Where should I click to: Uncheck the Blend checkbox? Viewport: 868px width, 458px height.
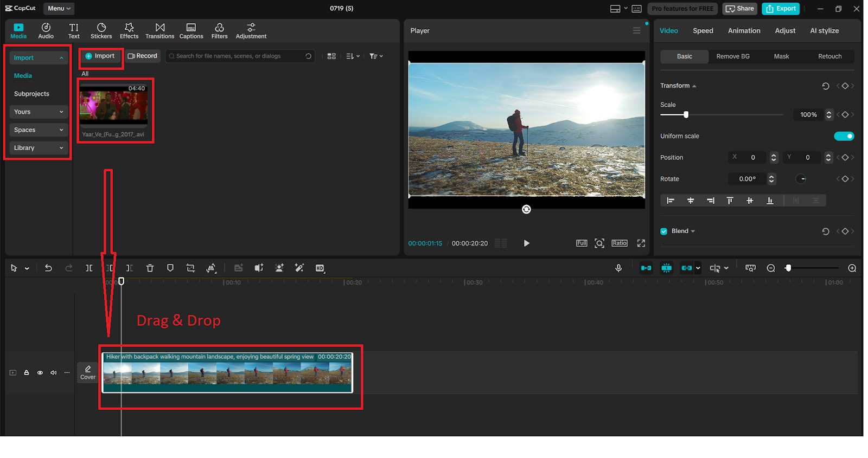[x=663, y=231]
